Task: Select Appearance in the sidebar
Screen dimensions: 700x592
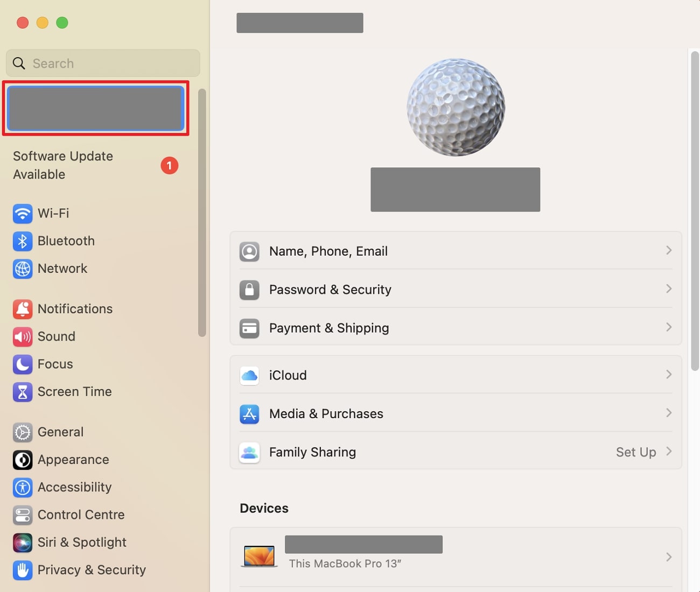Action: click(x=73, y=460)
